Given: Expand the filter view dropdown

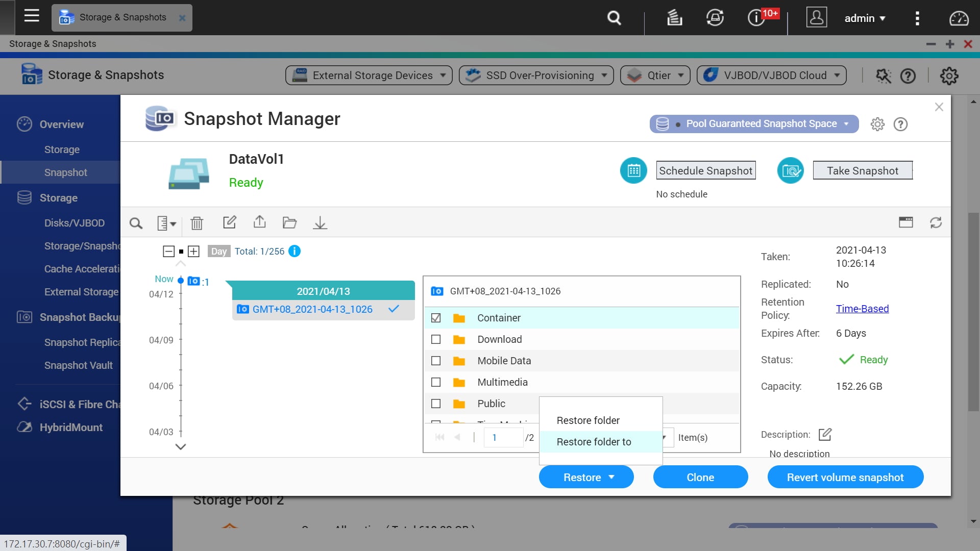Looking at the screenshot, I should click(165, 222).
